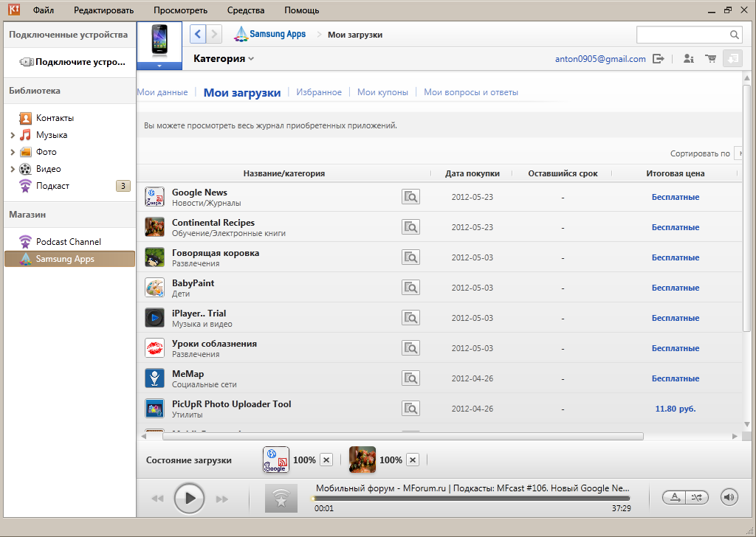
Task: Open the shopping cart icon
Action: point(710,59)
